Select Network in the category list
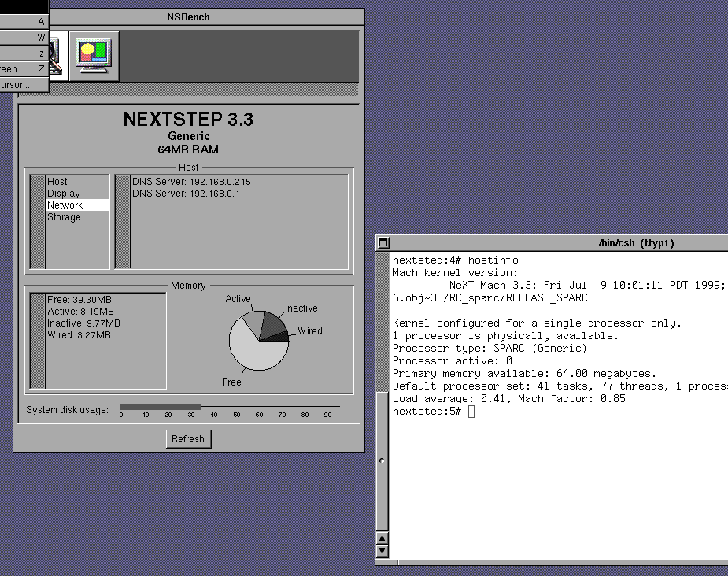This screenshot has height=576, width=728. tap(65, 205)
